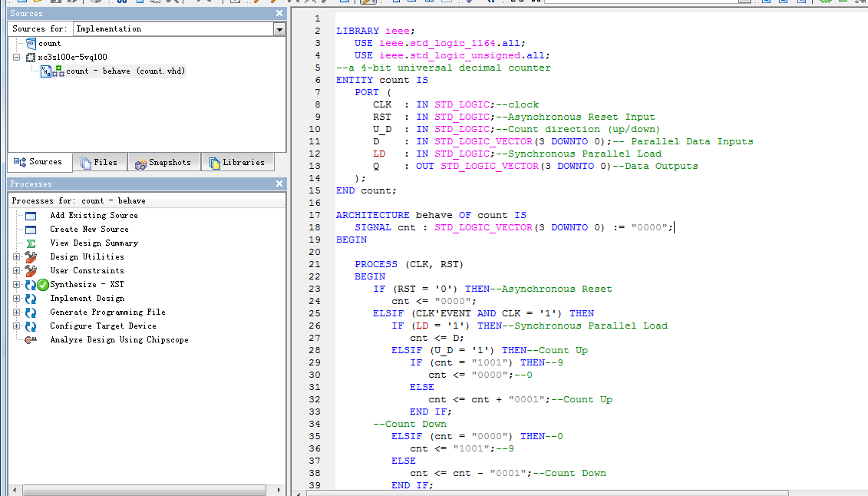Image resolution: width=868 pixels, height=496 pixels.
Task: Switch to the Files tab
Action: click(x=99, y=163)
